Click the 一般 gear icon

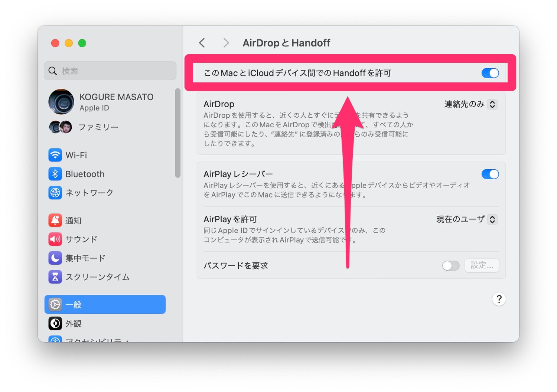tap(55, 304)
